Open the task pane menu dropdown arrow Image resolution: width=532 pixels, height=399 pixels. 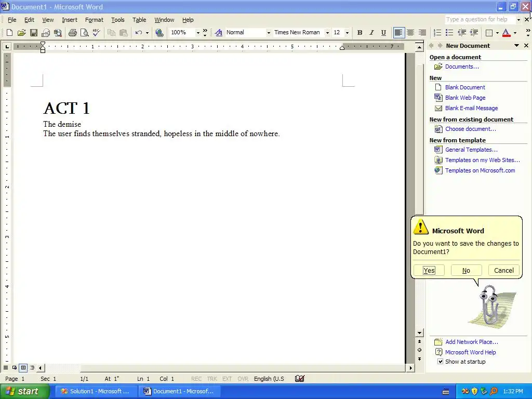click(516, 46)
